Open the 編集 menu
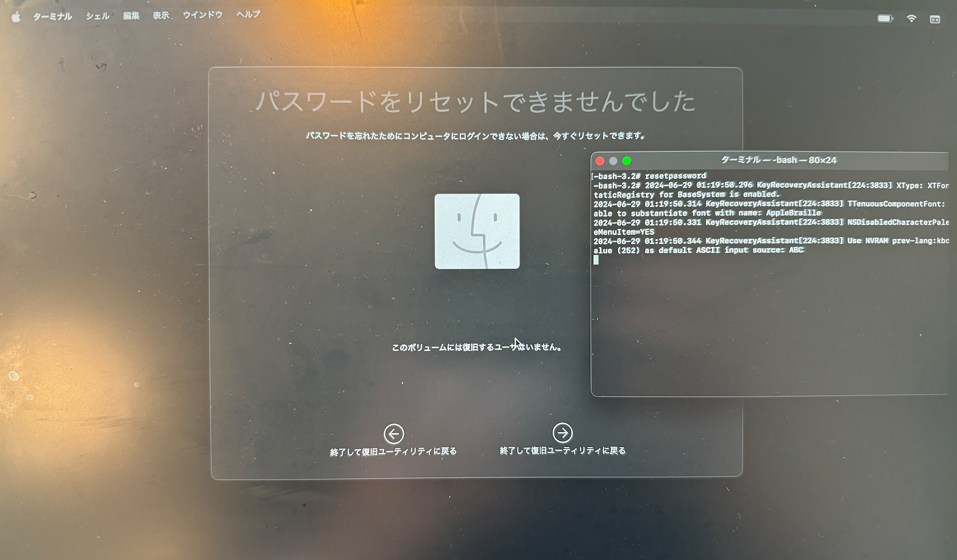The image size is (957, 560). point(131,15)
